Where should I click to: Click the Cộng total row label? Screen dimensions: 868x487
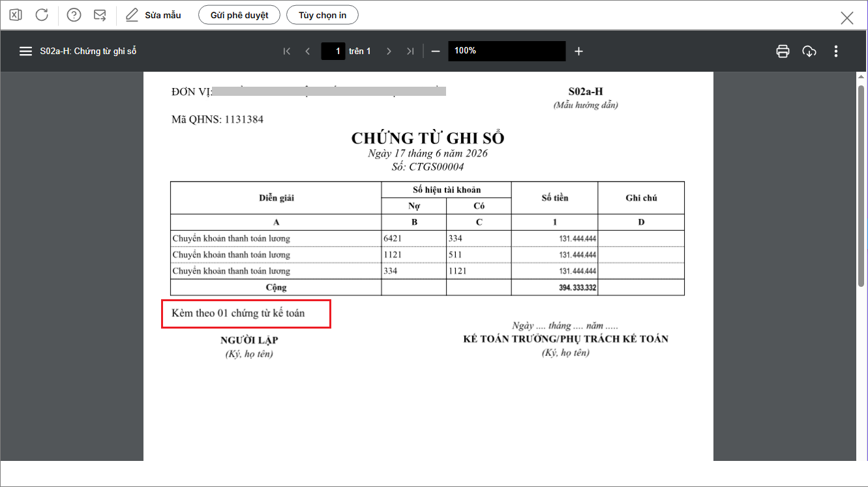click(x=276, y=288)
